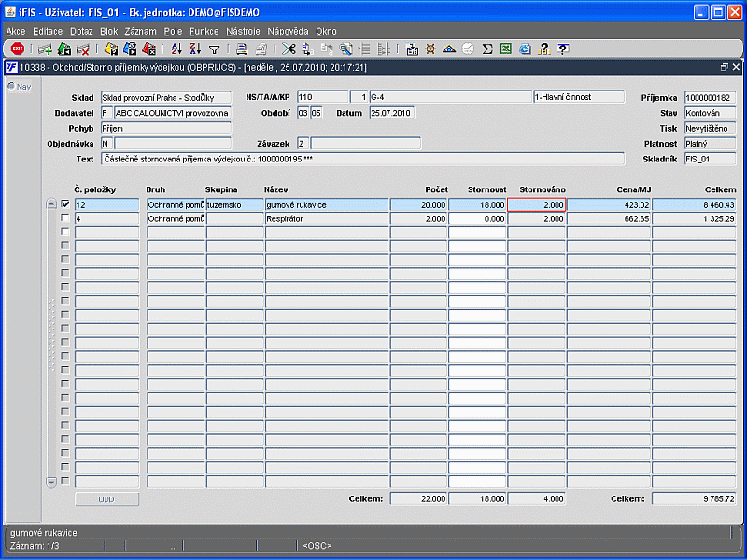Uncheck the checkbox for item 12
The height and width of the screenshot is (560, 747).
point(65,204)
